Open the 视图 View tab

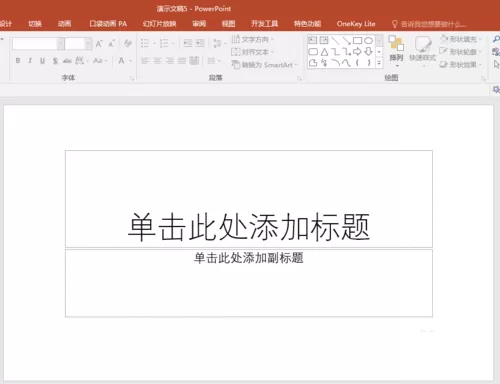229,24
